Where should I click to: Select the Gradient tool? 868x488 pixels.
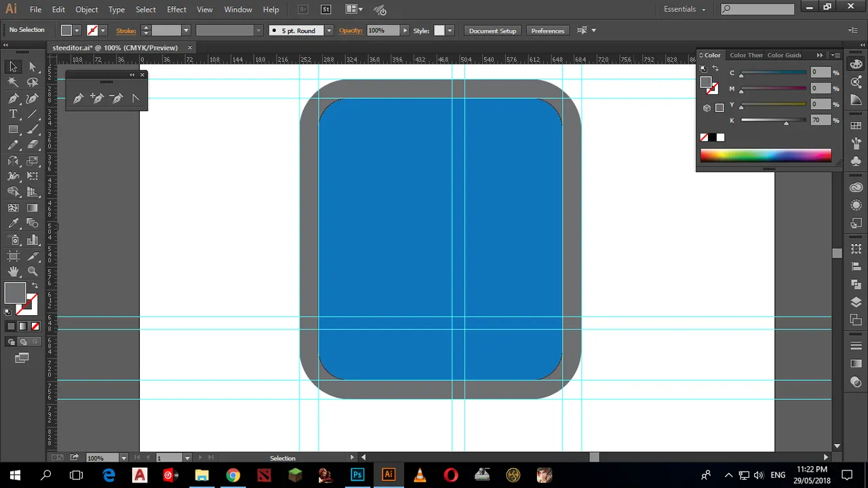(x=33, y=208)
